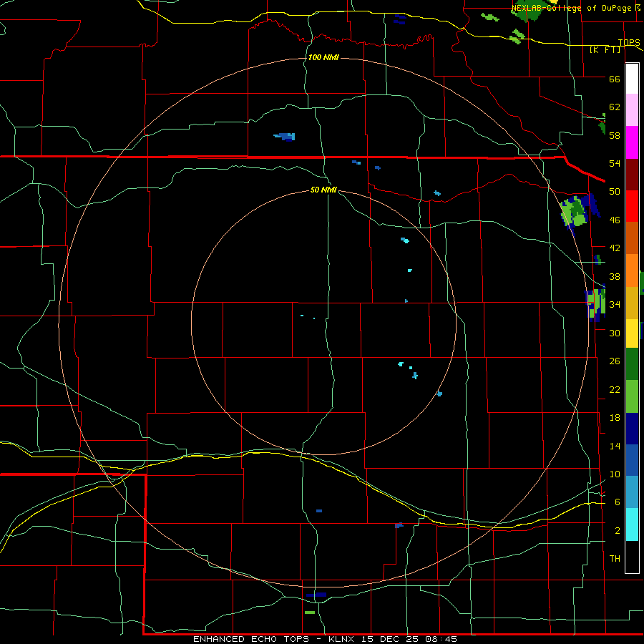
Task: Click the "42" legend value
Action: tap(615, 248)
